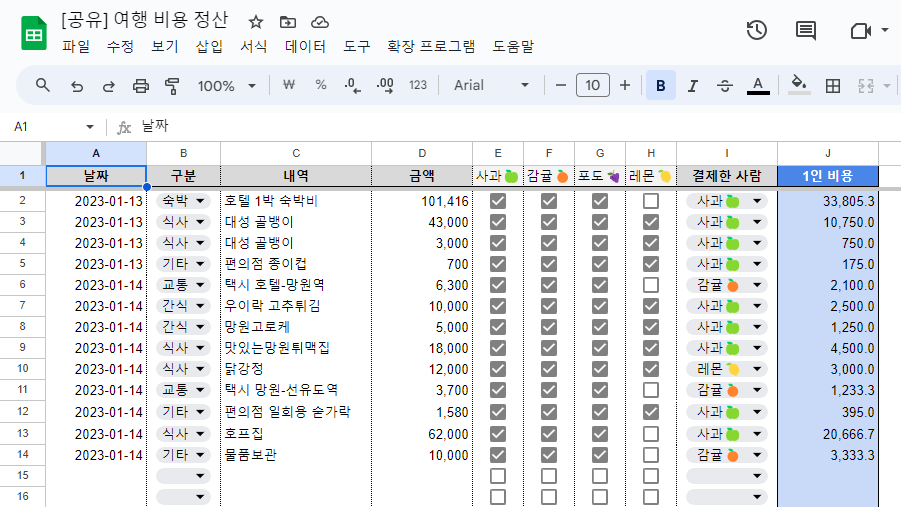Click the 1인 비용 column header cell

pos(827,176)
